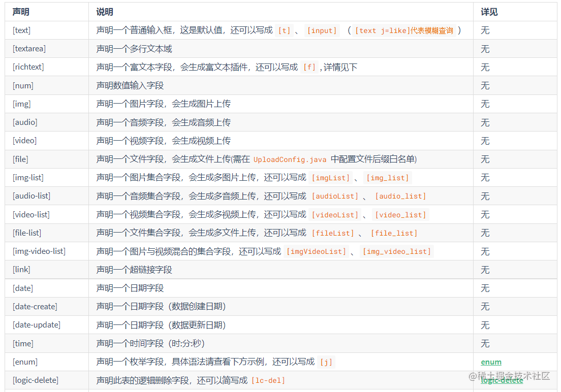Click the [audio_list] code tag
Image resolution: width=561 pixels, height=392 pixels.
tap(400, 196)
